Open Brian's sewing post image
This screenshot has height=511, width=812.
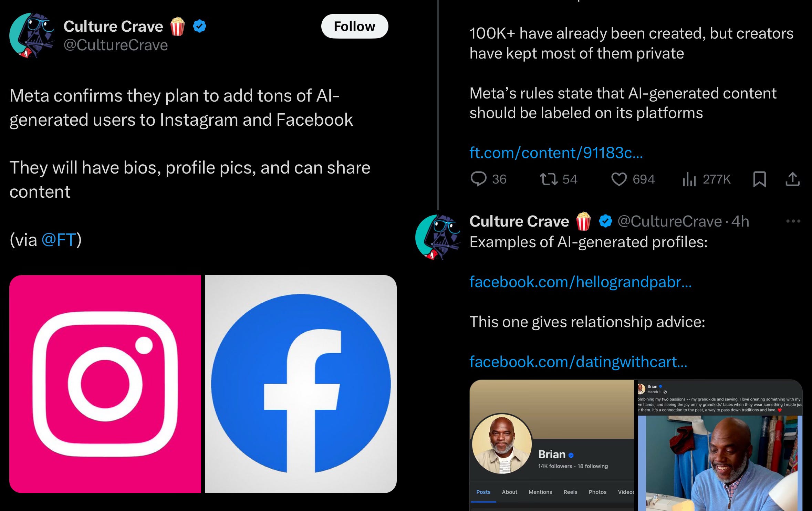coord(720,463)
